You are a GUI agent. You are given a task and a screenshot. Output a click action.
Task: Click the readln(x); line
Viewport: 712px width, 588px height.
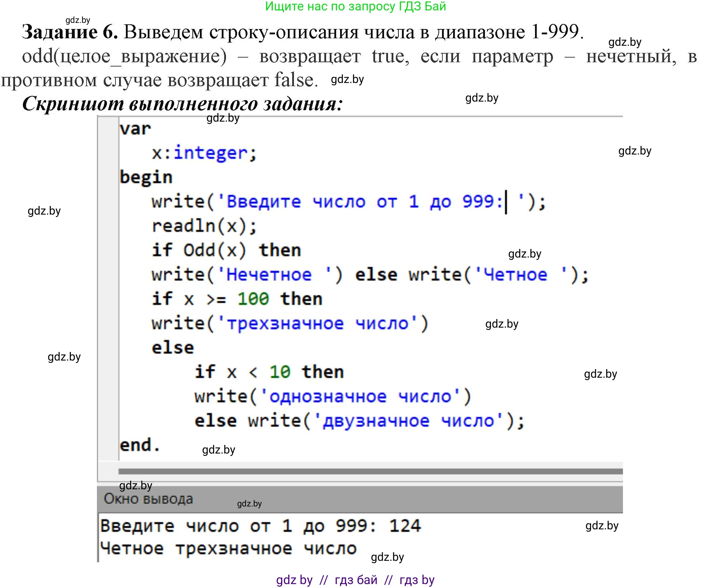(204, 226)
